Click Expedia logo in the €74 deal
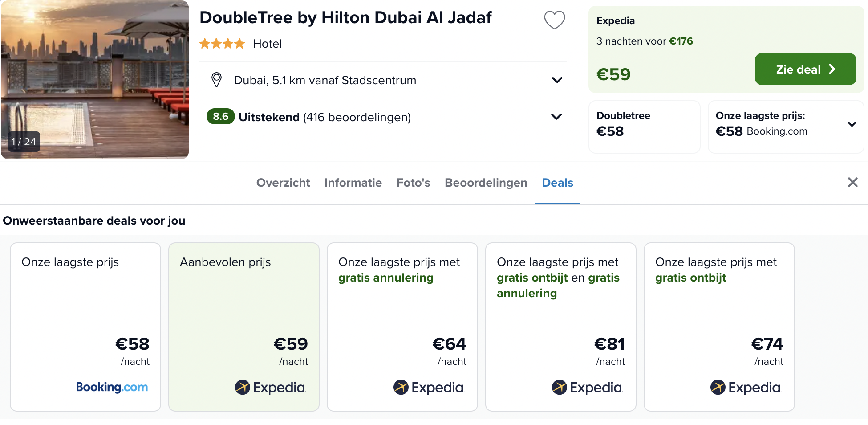868x425 pixels. point(746,387)
